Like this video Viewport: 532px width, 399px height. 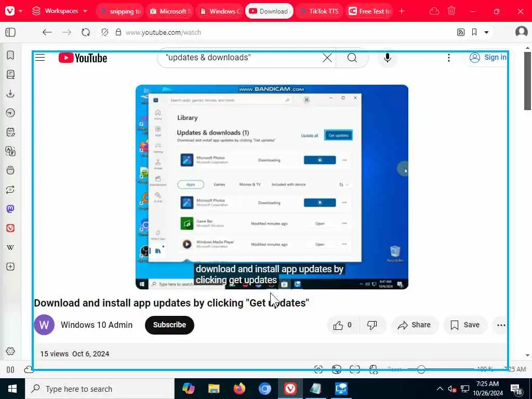(342, 325)
